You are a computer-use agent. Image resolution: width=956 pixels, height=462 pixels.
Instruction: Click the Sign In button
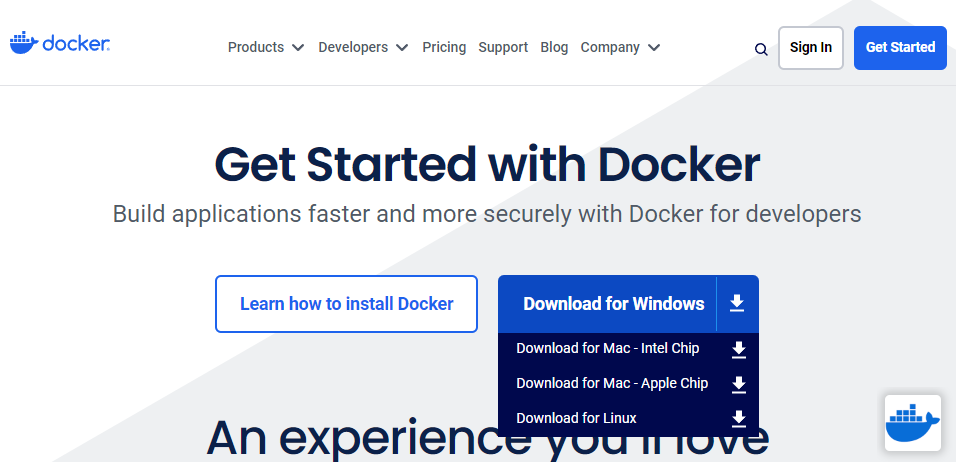pos(811,48)
